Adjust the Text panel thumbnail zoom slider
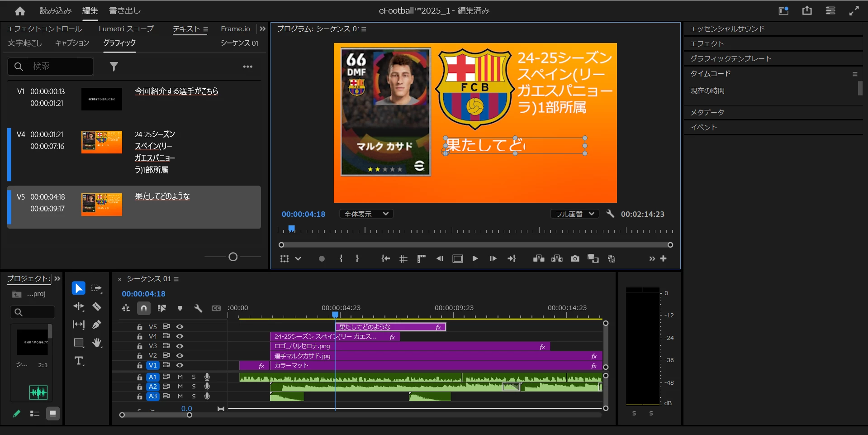This screenshot has height=435, width=868. coord(233,257)
